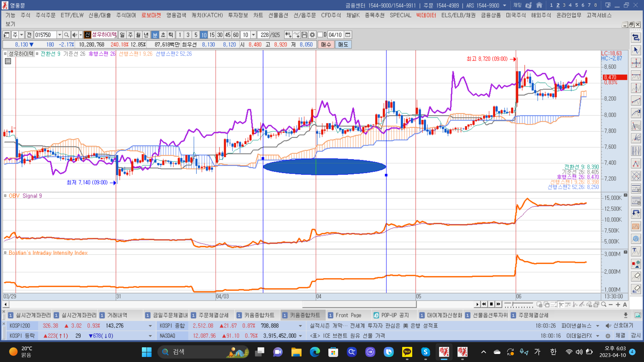Open chart settings gear icon
This screenshot has height=362, width=644.
coord(312,35)
